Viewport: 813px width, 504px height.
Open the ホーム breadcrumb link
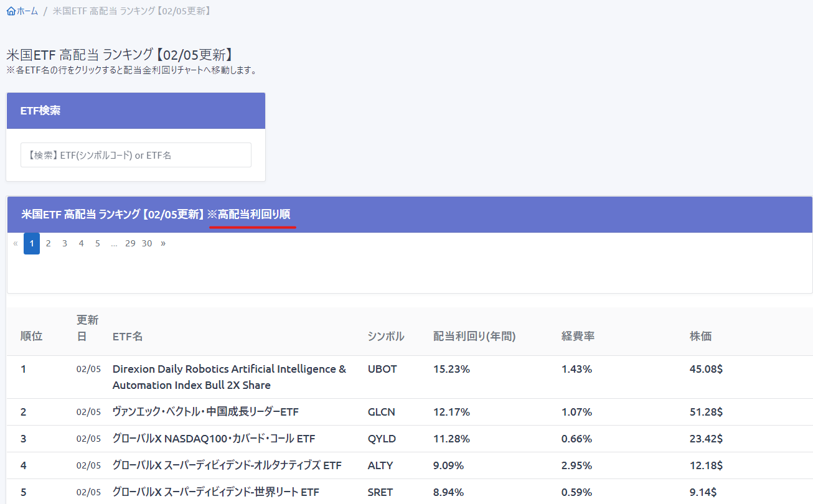pyautogui.click(x=27, y=11)
